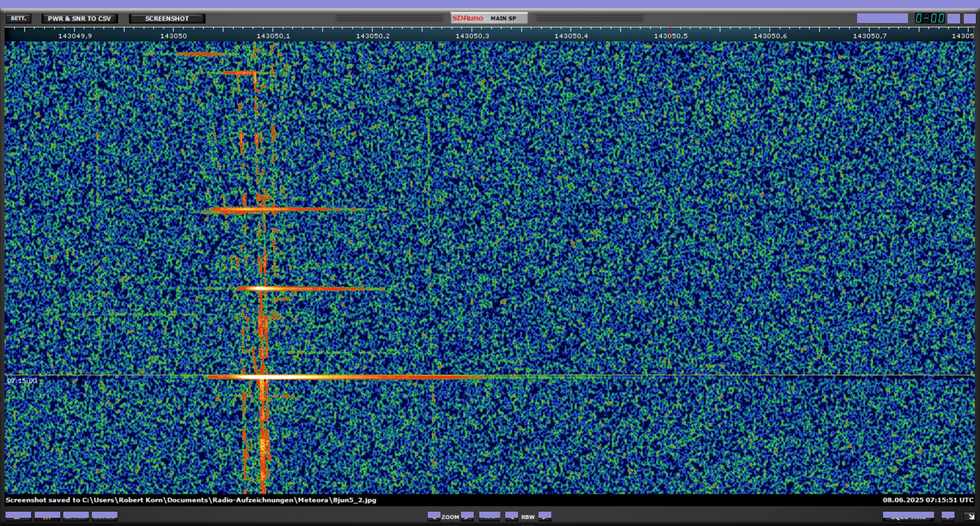The height and width of the screenshot is (526, 980).
Task: Click the wide purple button in bottom-right bar
Action: [908, 516]
